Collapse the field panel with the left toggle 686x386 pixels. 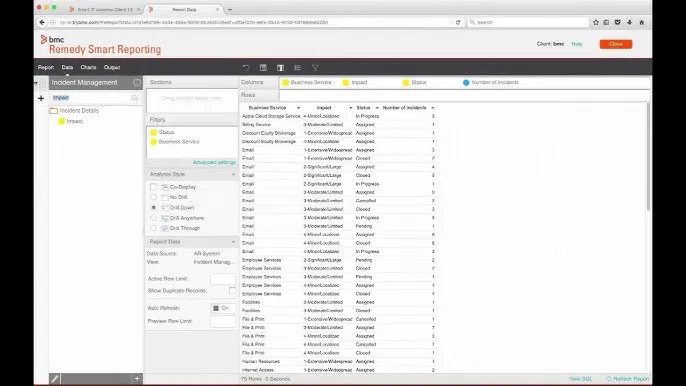point(41,83)
